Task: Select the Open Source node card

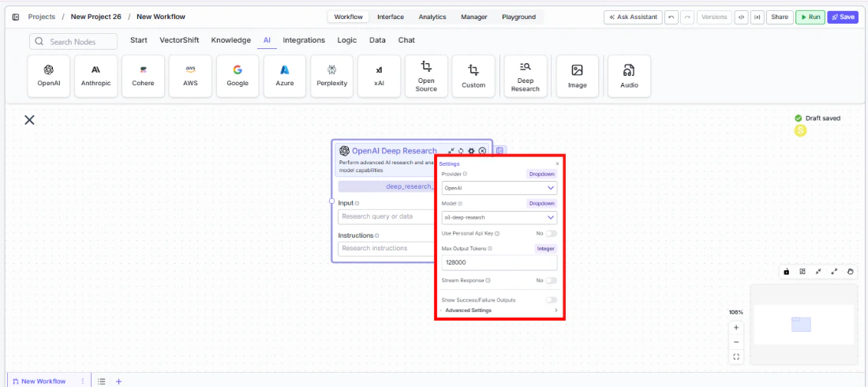Action: [426, 76]
